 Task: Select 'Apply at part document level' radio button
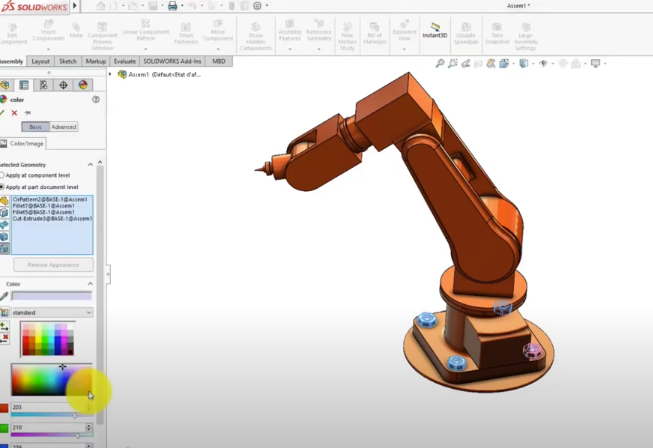(1, 186)
